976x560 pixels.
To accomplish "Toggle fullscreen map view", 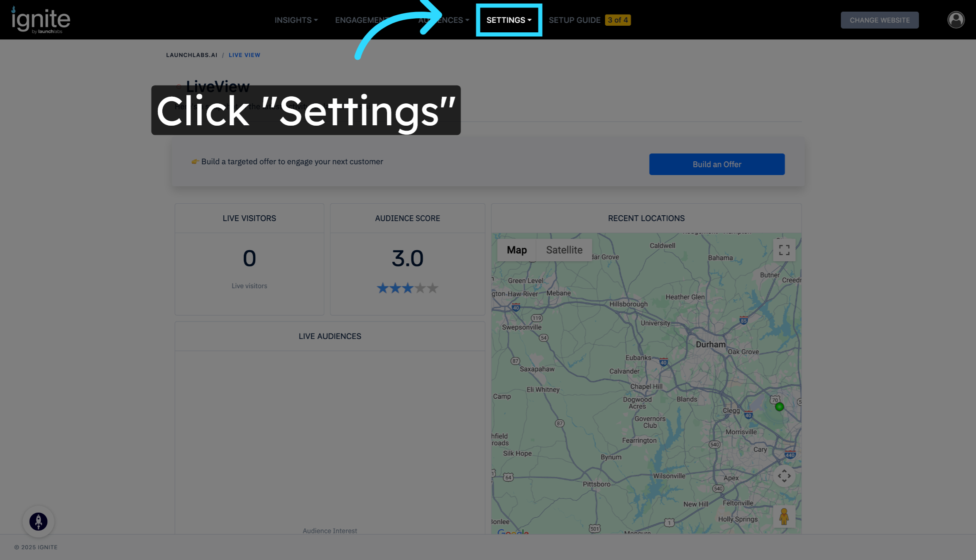I will [784, 250].
